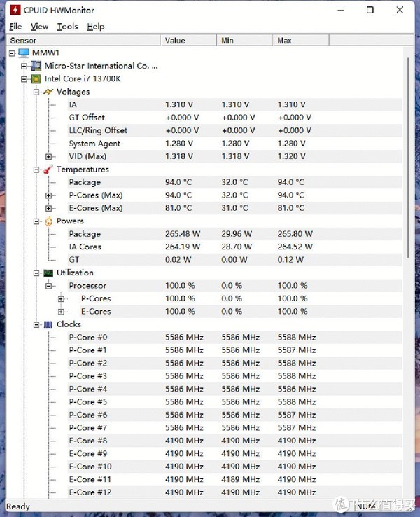The image size is (420, 517).
Task: Click the Powers flame icon
Action: point(48,221)
